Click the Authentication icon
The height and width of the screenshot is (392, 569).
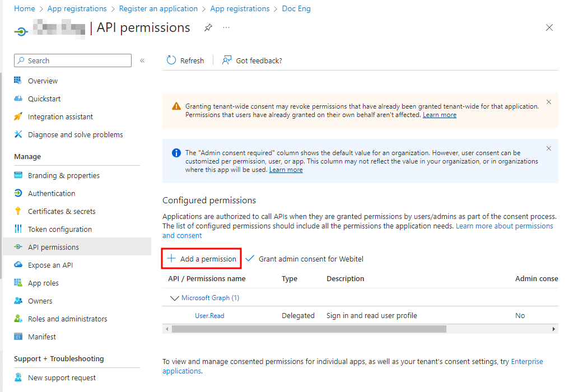point(18,193)
